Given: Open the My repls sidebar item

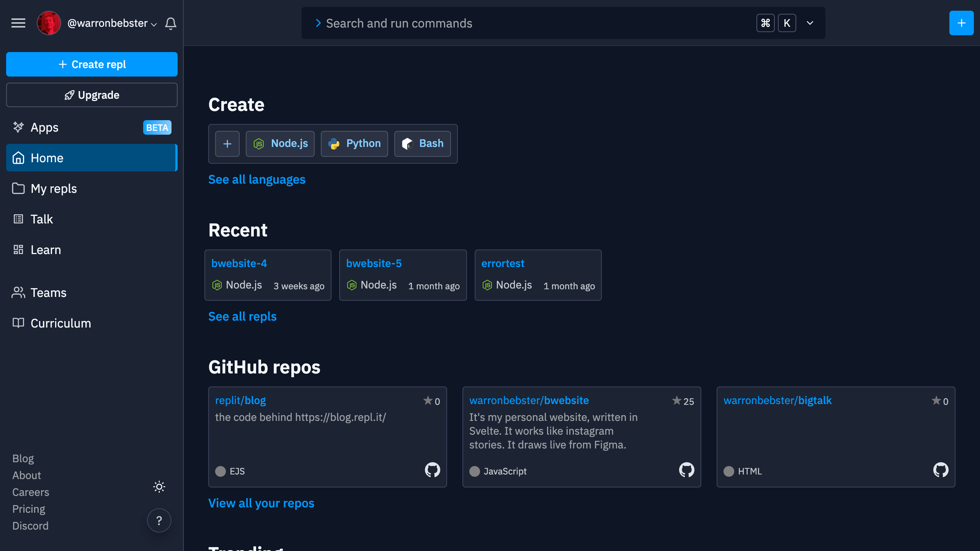Looking at the screenshot, I should point(54,189).
